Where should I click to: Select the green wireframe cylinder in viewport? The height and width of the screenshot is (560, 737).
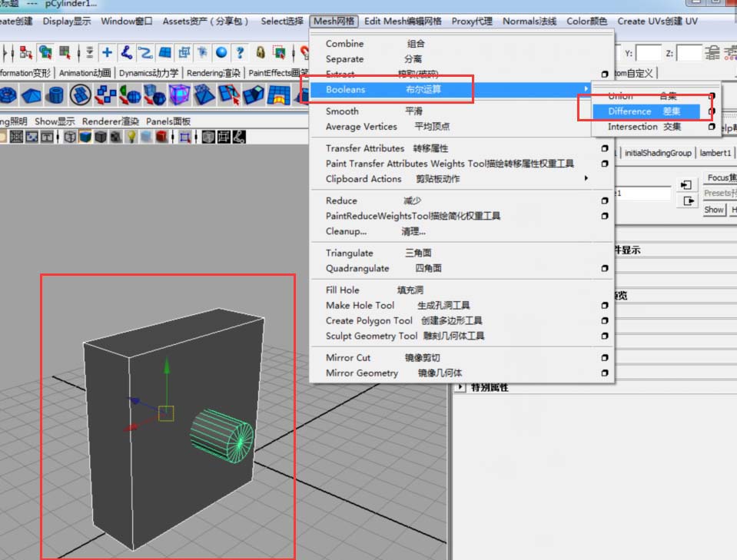(x=221, y=436)
